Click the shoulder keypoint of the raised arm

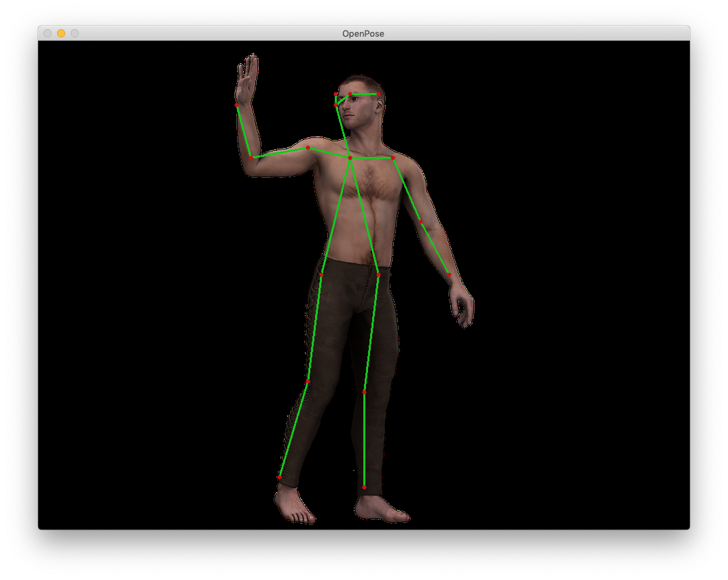pyautogui.click(x=308, y=147)
